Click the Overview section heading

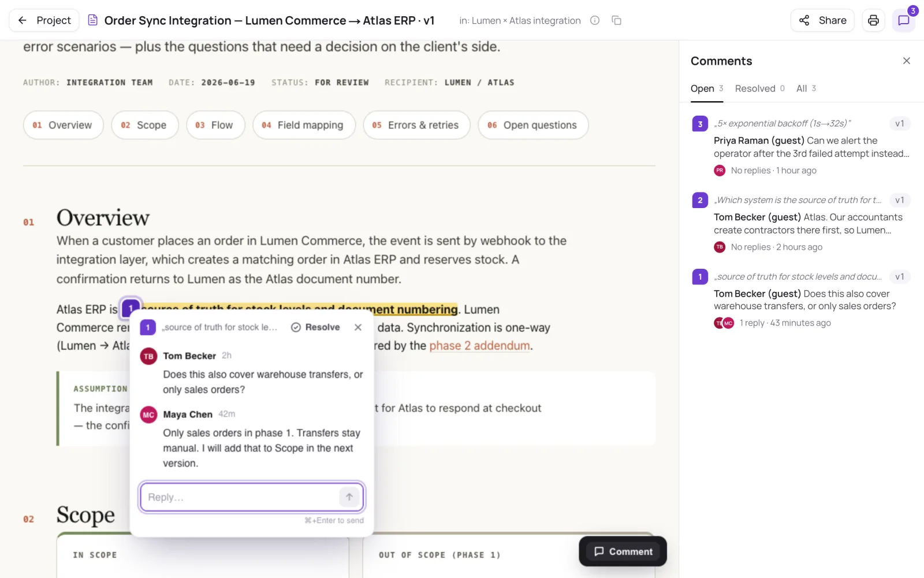click(x=103, y=218)
